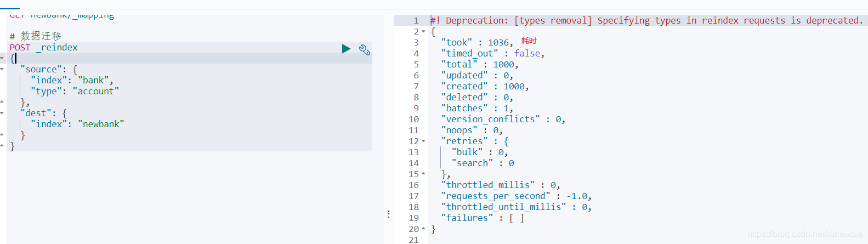Image resolution: width=868 pixels, height=244 pixels.
Task: Run the POST _reindex request
Action: pos(346,49)
